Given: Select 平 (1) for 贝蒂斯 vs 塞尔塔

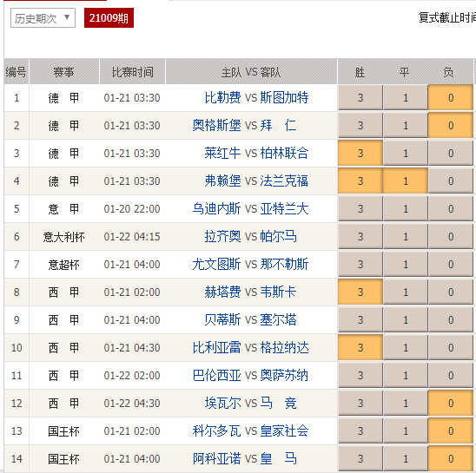Looking at the screenshot, I should (x=406, y=319).
